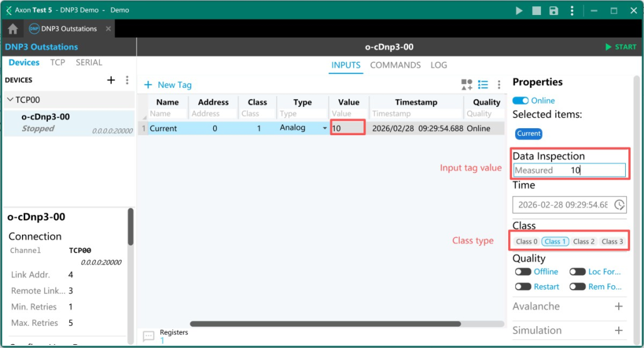Expand the Simulation section
This screenshot has width=644, height=348.
click(619, 330)
